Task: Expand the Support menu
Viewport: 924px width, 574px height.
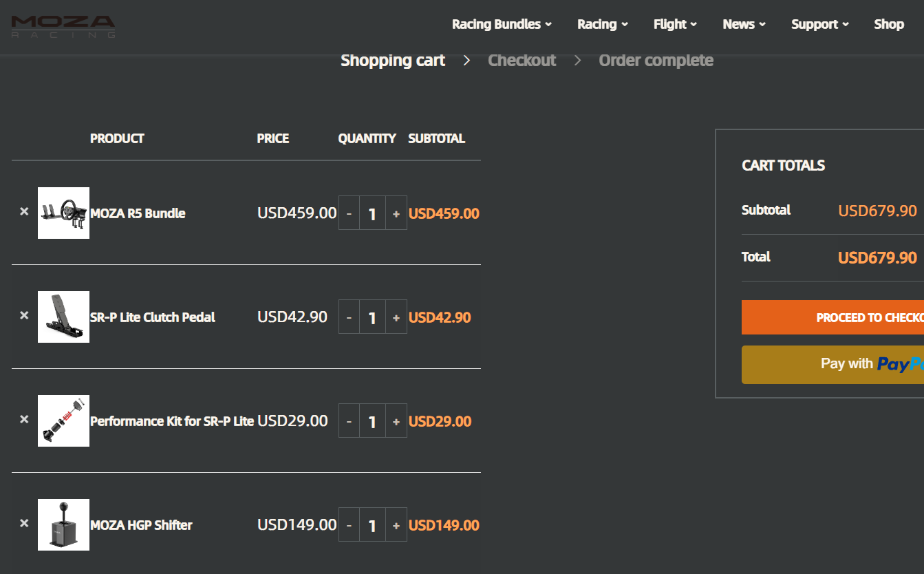Action: [819, 25]
